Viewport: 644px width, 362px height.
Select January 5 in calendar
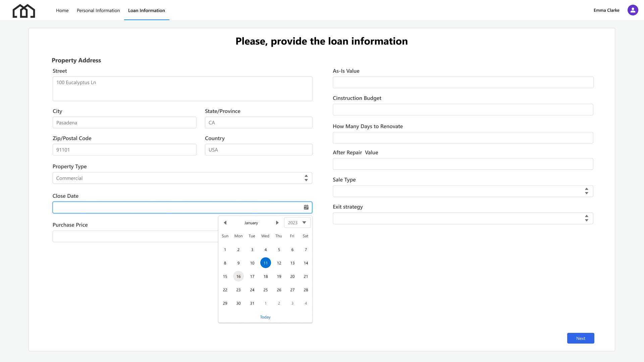pos(279,249)
